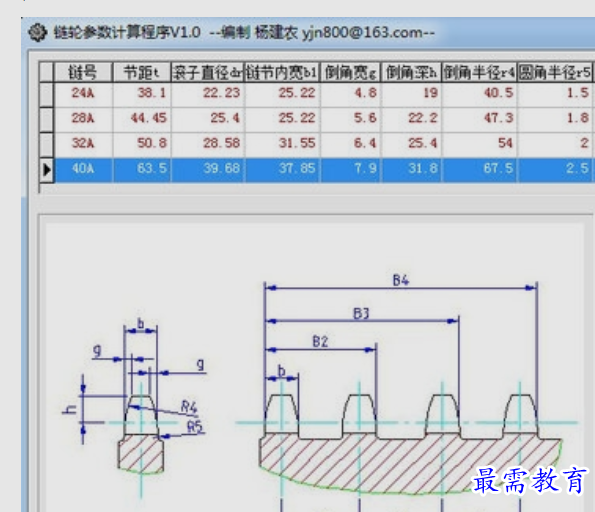Click pitch value 44.45
The height and width of the screenshot is (512, 595).
149,118
